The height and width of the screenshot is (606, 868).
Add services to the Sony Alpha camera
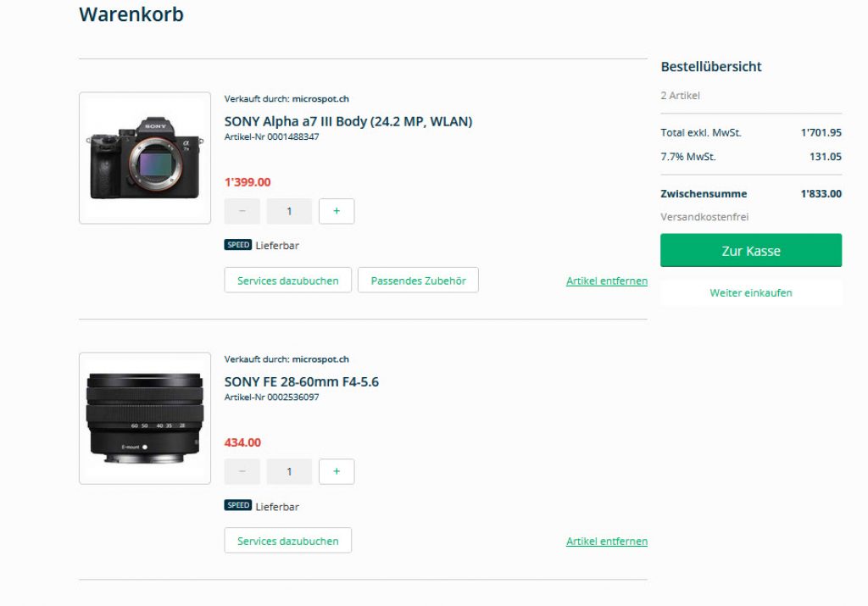(x=287, y=281)
